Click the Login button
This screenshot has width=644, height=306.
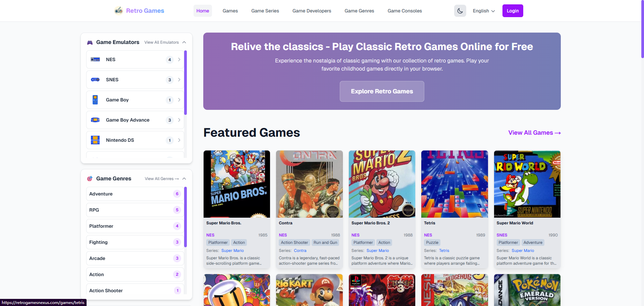point(513,11)
